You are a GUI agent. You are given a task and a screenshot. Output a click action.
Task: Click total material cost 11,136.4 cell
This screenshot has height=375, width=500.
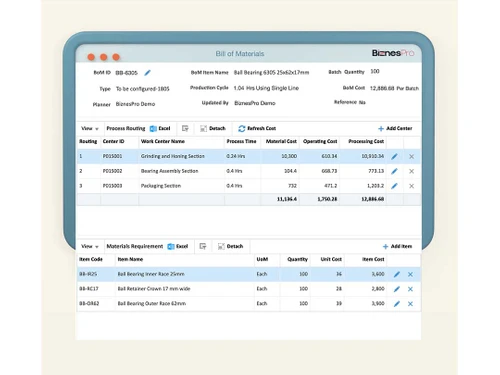pos(287,199)
